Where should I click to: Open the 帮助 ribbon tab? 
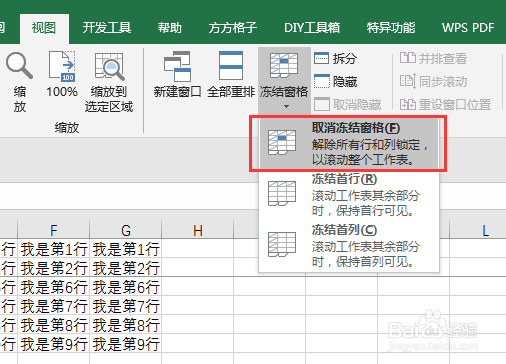[170, 28]
